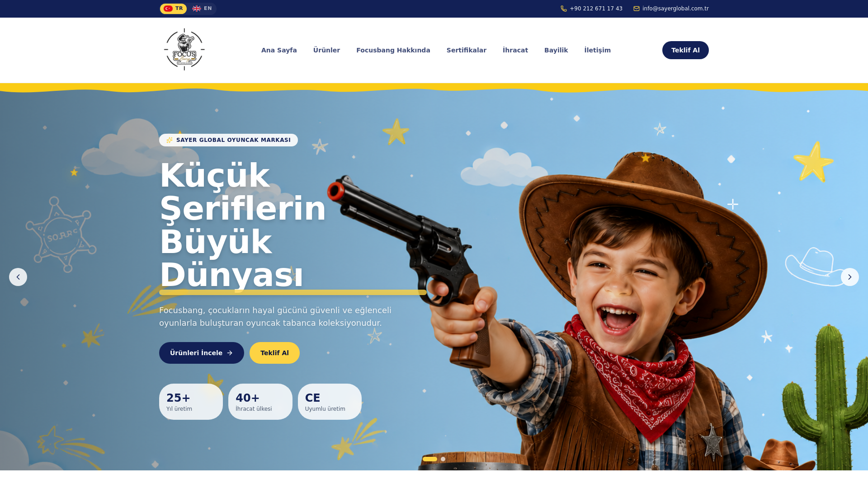Screen dimensions: 868x488
Task: Switch language to EN
Action: tap(202, 9)
